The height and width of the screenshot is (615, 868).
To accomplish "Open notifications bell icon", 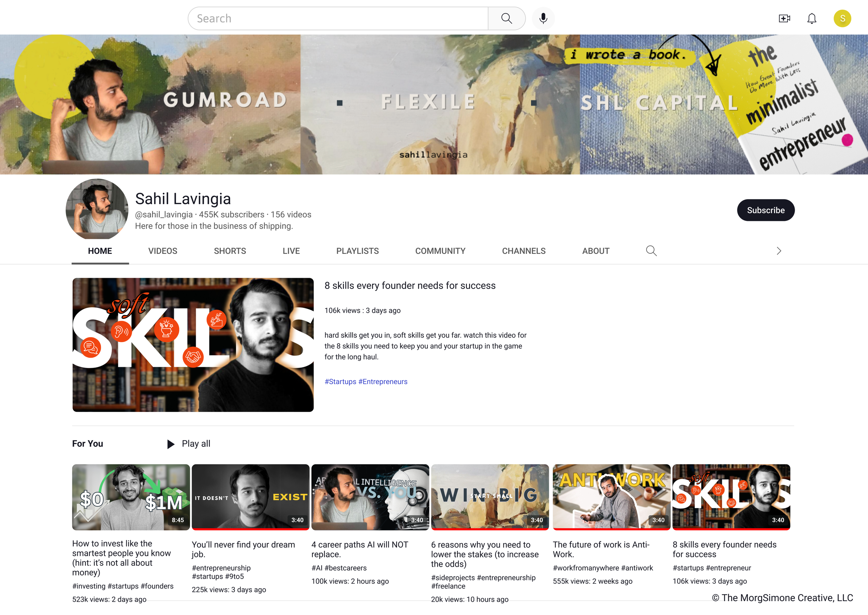I will coord(811,18).
